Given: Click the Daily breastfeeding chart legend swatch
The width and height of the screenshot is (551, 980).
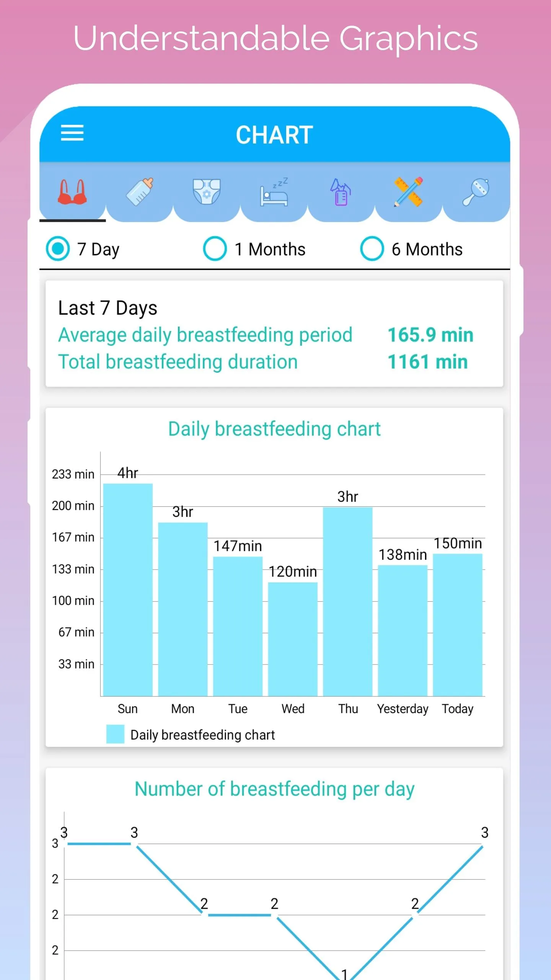Looking at the screenshot, I should click(115, 734).
